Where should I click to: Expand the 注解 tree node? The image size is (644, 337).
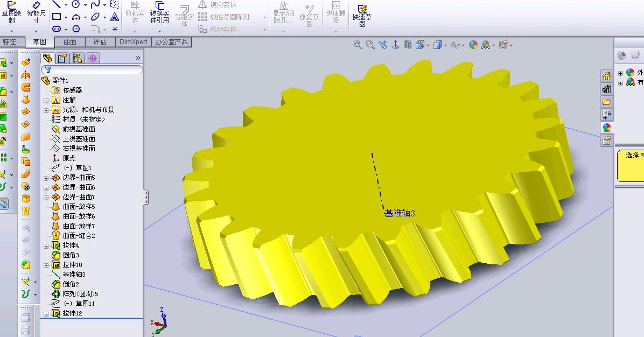[46, 100]
